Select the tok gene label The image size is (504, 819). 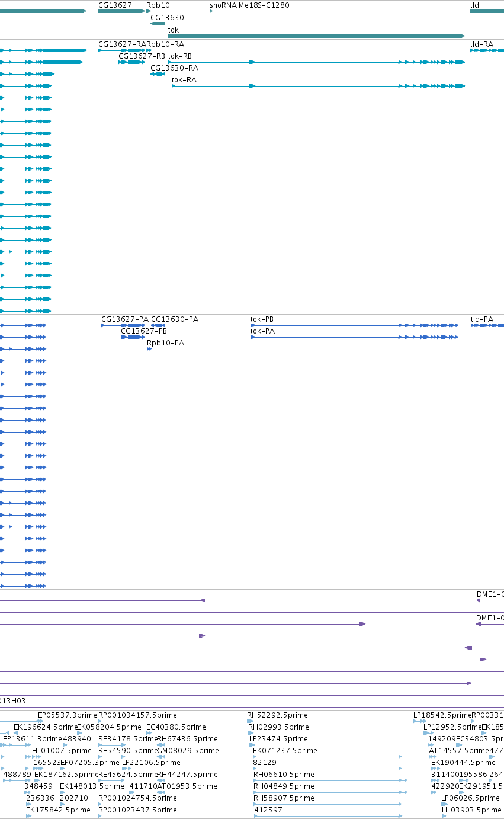coord(174,30)
